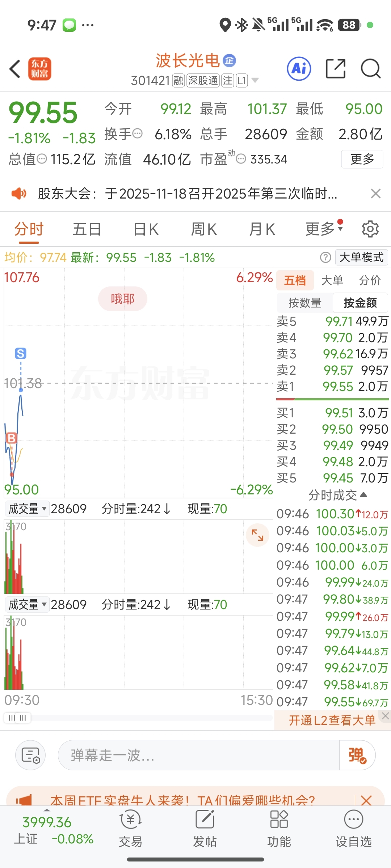Select the 五档 order book tab
391x868 pixels.
point(295,280)
